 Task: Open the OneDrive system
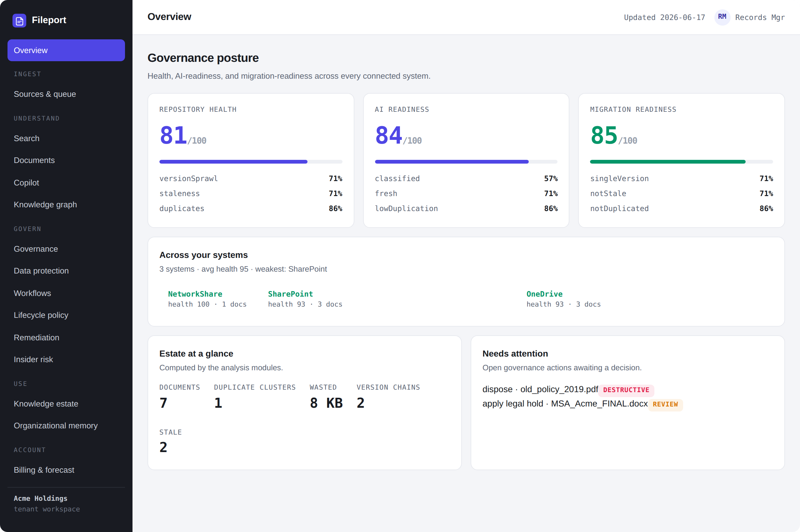pos(563,299)
